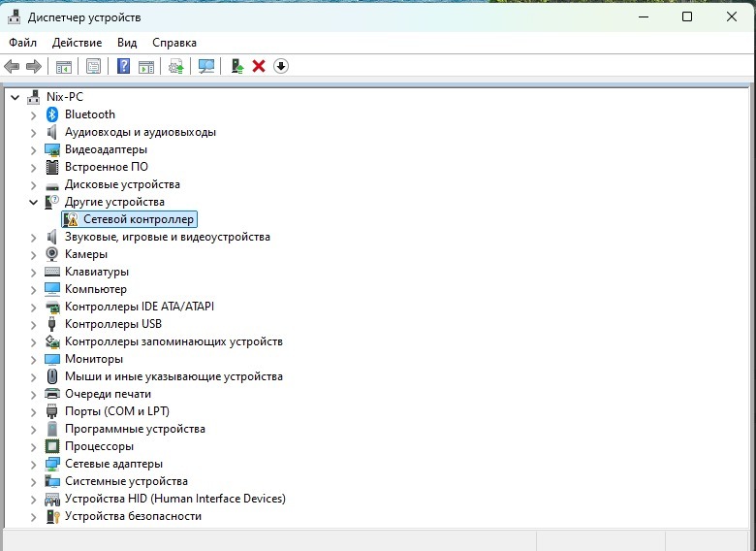This screenshot has width=756, height=551.
Task: Collapse the Другие устройства category
Action: pyautogui.click(x=33, y=202)
